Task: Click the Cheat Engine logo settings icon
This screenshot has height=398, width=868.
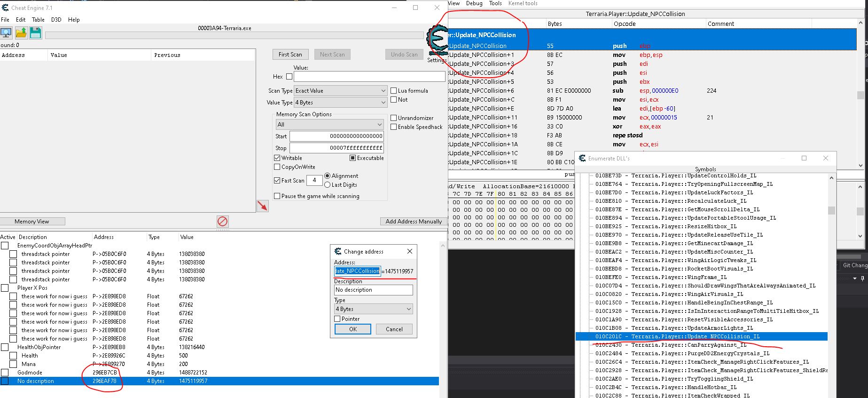Action: (436, 40)
